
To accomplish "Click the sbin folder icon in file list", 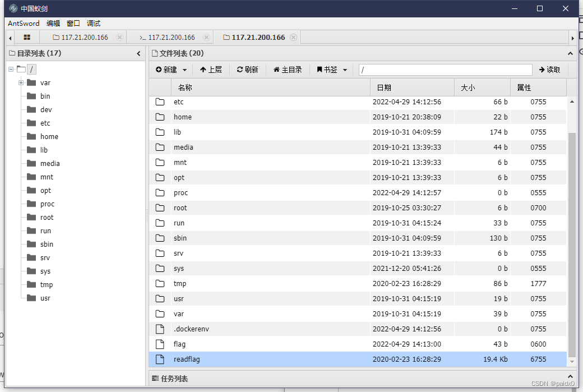I will (160, 238).
